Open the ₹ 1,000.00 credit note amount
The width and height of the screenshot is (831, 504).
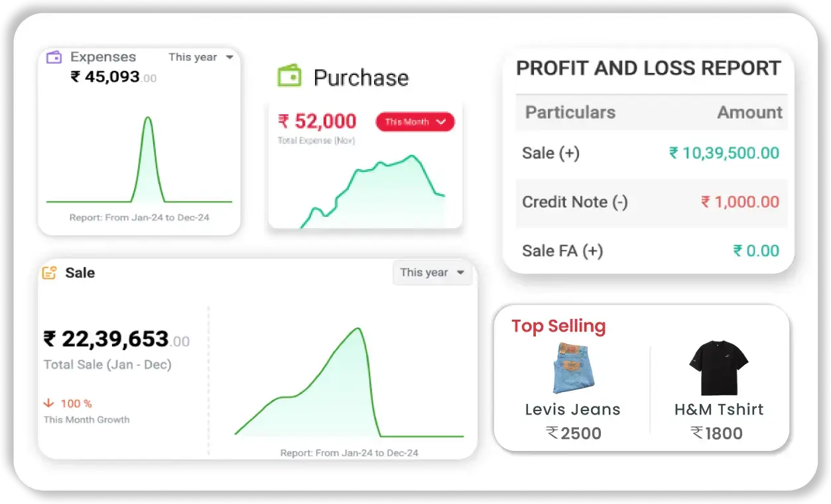tap(739, 202)
